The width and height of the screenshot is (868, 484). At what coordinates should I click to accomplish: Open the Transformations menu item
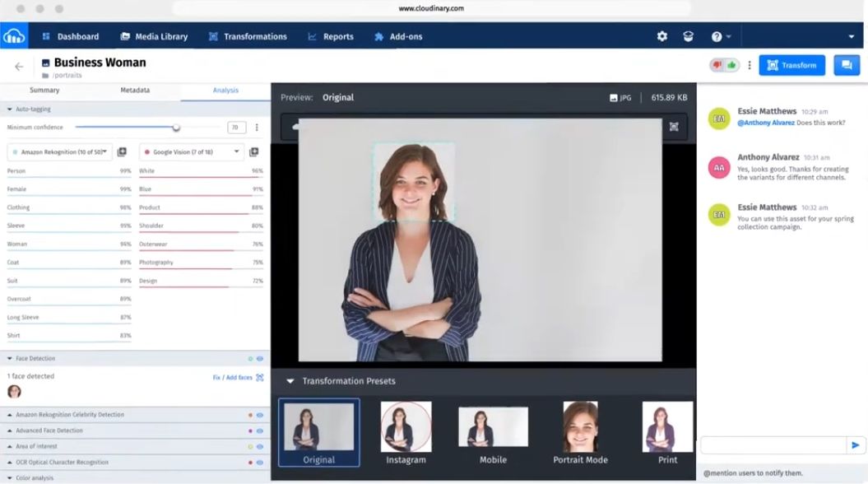pyautogui.click(x=248, y=36)
